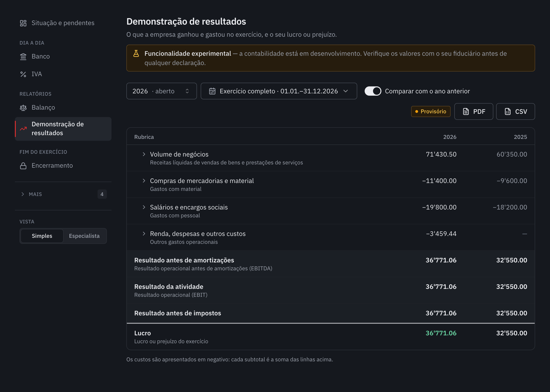Open the Exercício completo period dropdown

click(279, 91)
